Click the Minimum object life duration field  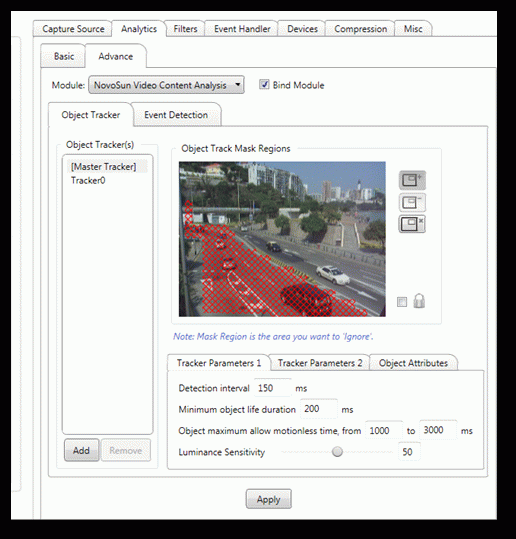coord(319,409)
